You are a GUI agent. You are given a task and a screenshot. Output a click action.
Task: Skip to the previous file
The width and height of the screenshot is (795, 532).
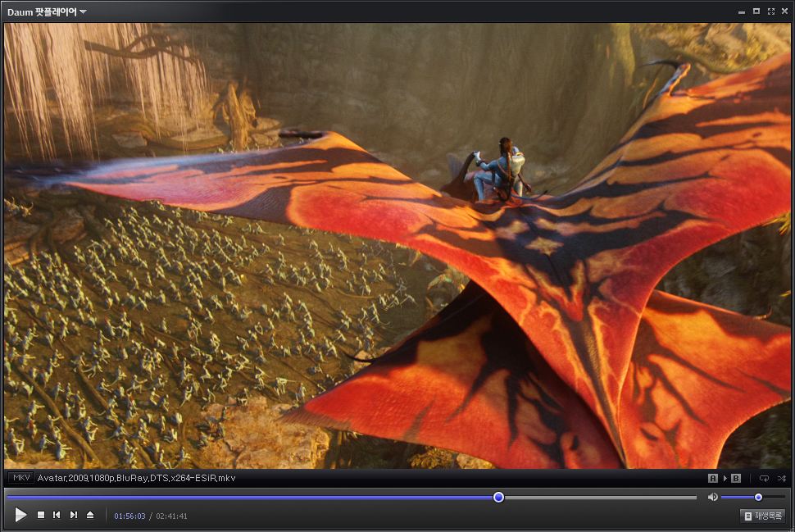pyautogui.click(x=57, y=515)
